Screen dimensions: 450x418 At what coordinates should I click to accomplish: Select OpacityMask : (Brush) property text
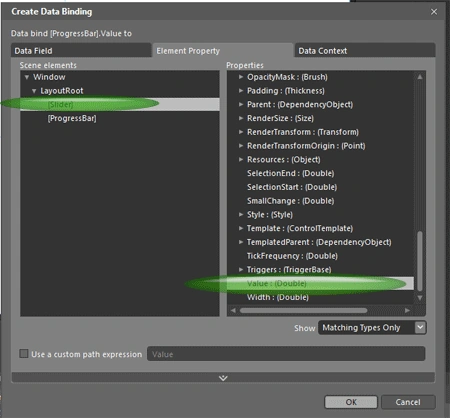tap(287, 77)
